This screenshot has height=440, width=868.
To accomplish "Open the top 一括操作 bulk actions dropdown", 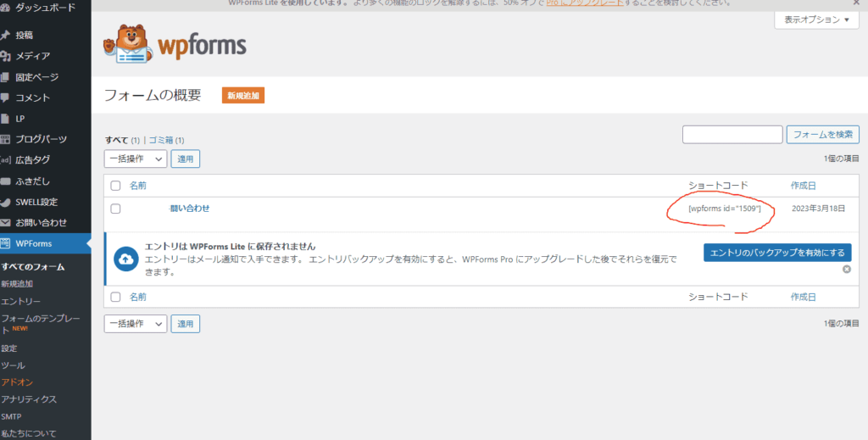I will pyautogui.click(x=136, y=159).
